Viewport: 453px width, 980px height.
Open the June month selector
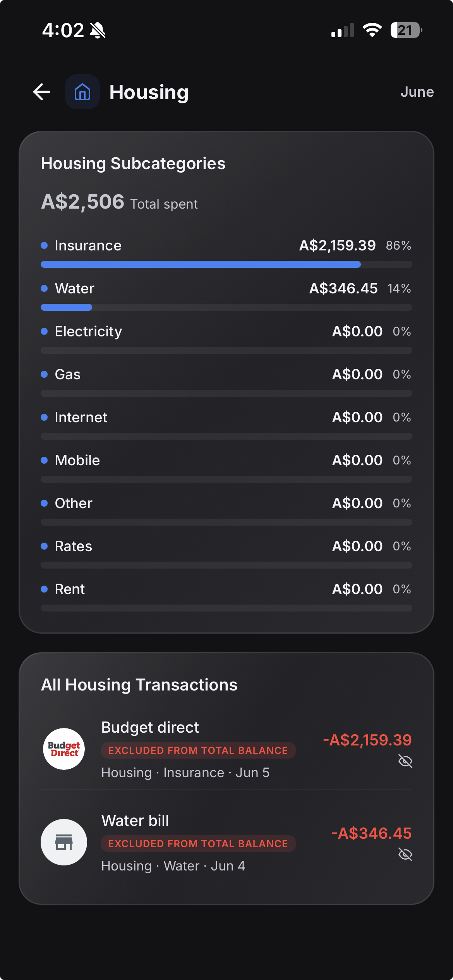coord(417,92)
